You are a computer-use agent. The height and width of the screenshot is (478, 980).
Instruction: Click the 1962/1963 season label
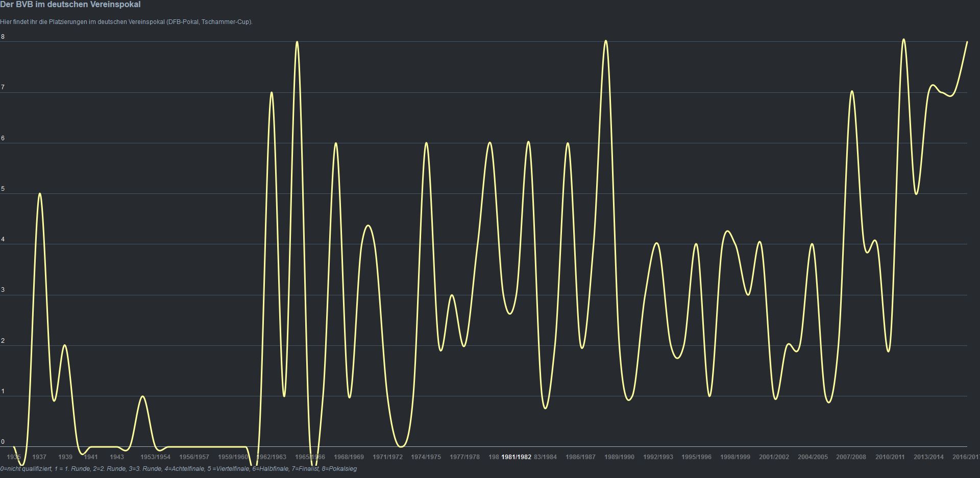(272, 457)
